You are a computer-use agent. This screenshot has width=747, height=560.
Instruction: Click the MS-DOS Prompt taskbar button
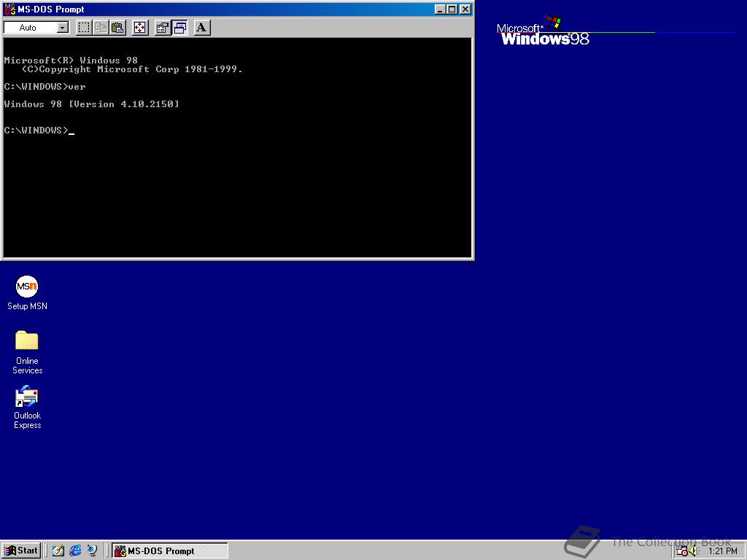(x=169, y=551)
